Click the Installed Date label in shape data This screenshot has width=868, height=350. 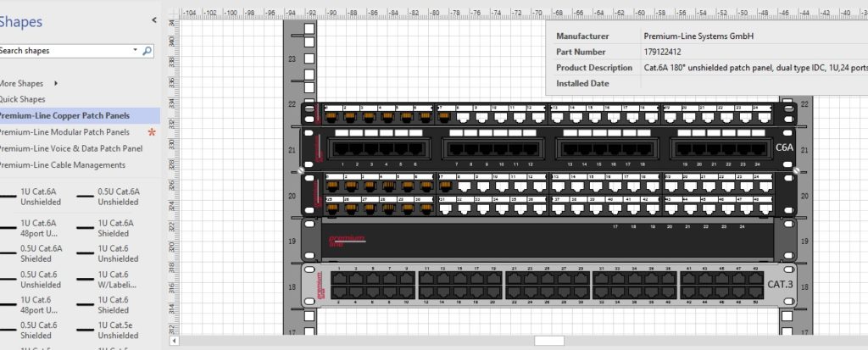click(x=582, y=84)
